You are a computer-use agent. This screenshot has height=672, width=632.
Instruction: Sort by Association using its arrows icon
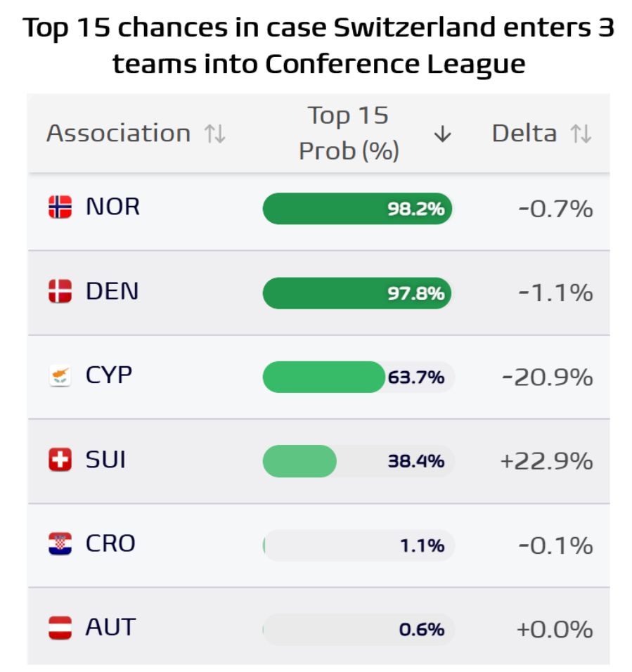pyautogui.click(x=214, y=134)
